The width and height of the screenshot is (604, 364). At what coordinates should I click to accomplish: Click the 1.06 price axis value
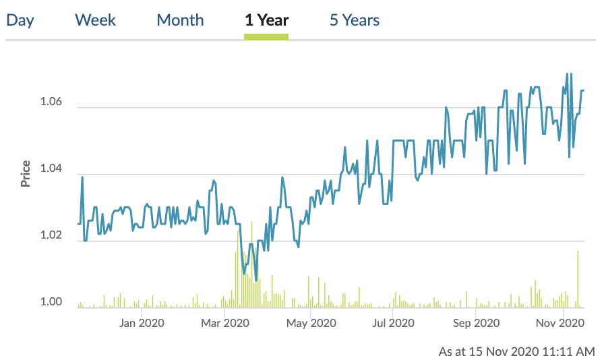tap(53, 102)
